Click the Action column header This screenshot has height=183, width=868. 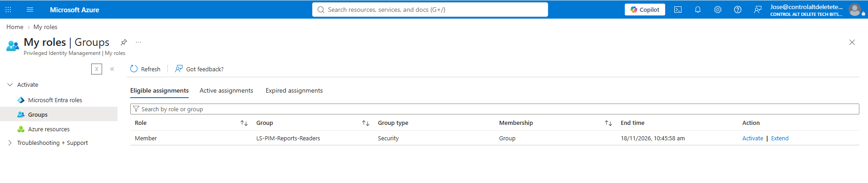[x=751, y=123]
